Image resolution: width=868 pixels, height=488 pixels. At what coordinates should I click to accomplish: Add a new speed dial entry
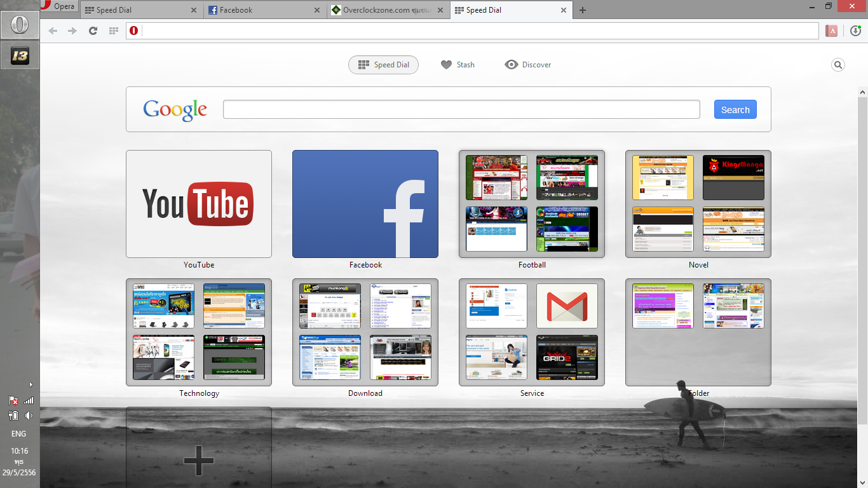click(199, 447)
